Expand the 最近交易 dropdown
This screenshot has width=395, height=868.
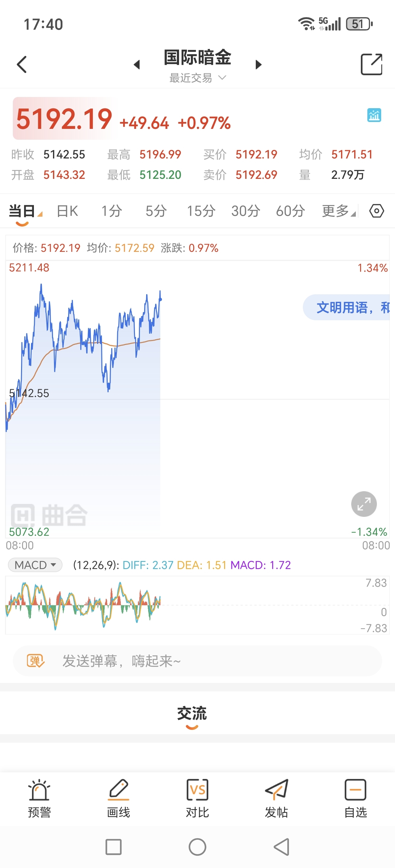(197, 78)
